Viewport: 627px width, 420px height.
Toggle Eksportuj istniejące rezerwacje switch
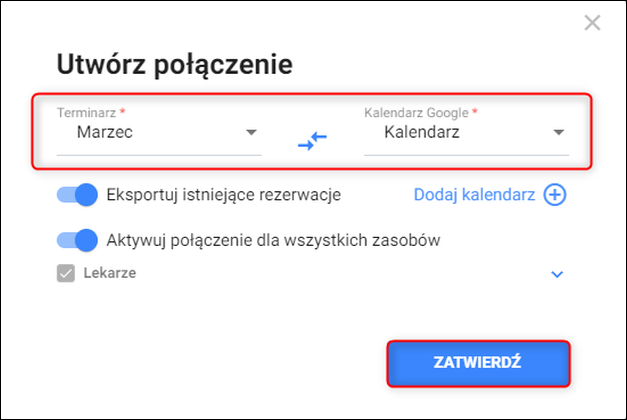pyautogui.click(x=77, y=195)
